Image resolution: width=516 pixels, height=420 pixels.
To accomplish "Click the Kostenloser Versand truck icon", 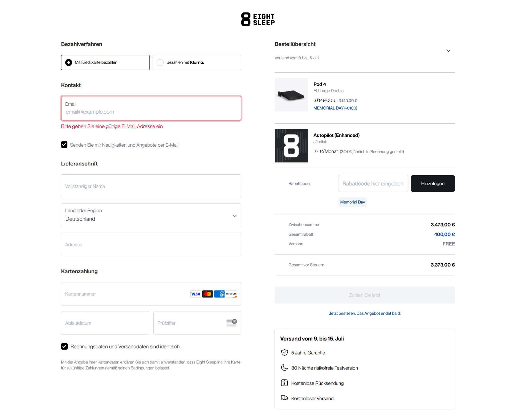I will click(x=284, y=398).
